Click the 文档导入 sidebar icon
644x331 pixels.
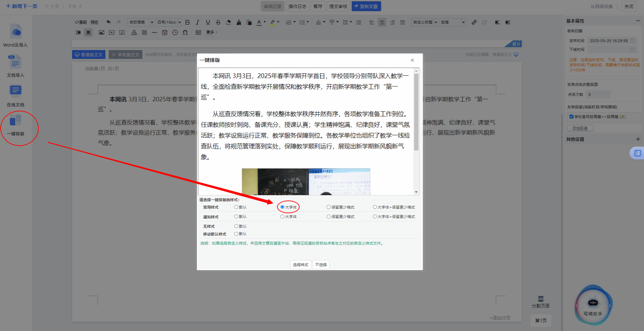15,62
